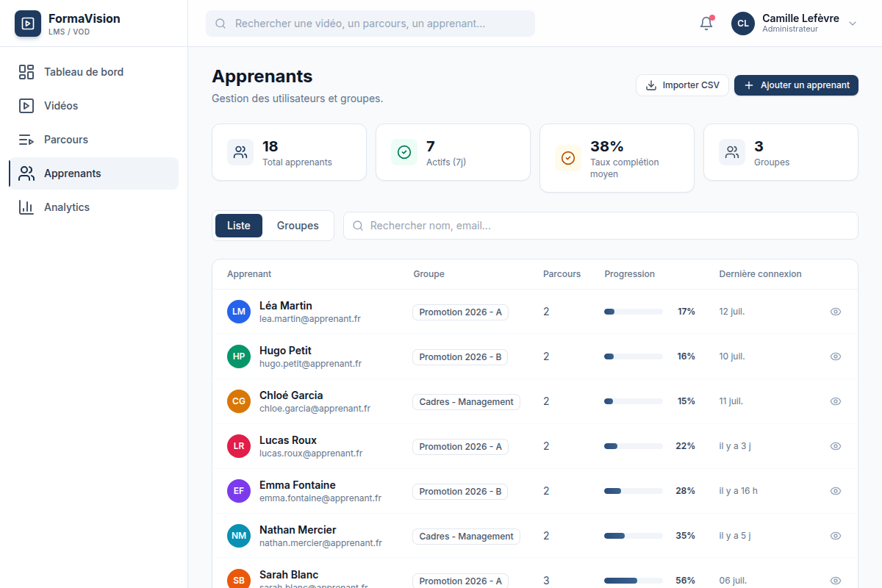Click email hugo.petit@apprenant.fr
Viewport: 882px width, 588px height.
tap(310, 364)
